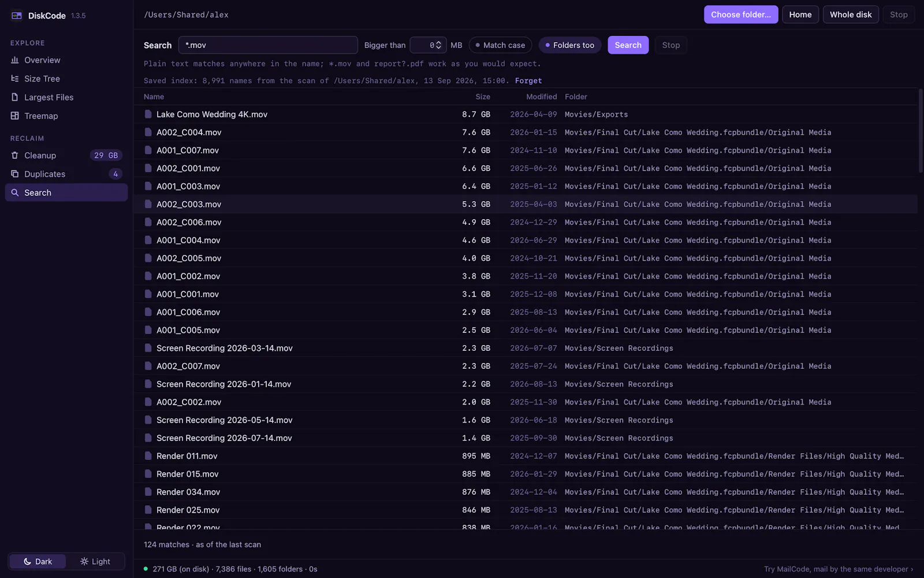Screen dimensions: 924x578
Task: Open the Treemap view
Action: pyautogui.click(x=66, y=116)
